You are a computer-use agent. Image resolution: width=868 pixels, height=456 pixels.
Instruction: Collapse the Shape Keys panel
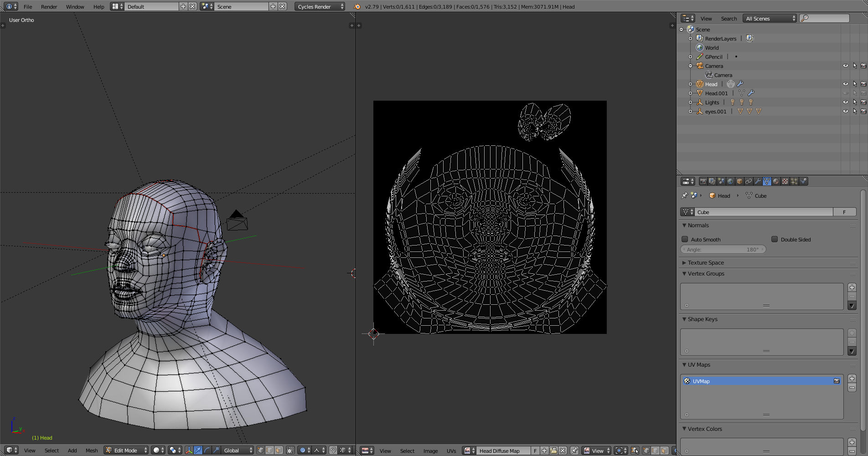pos(684,319)
